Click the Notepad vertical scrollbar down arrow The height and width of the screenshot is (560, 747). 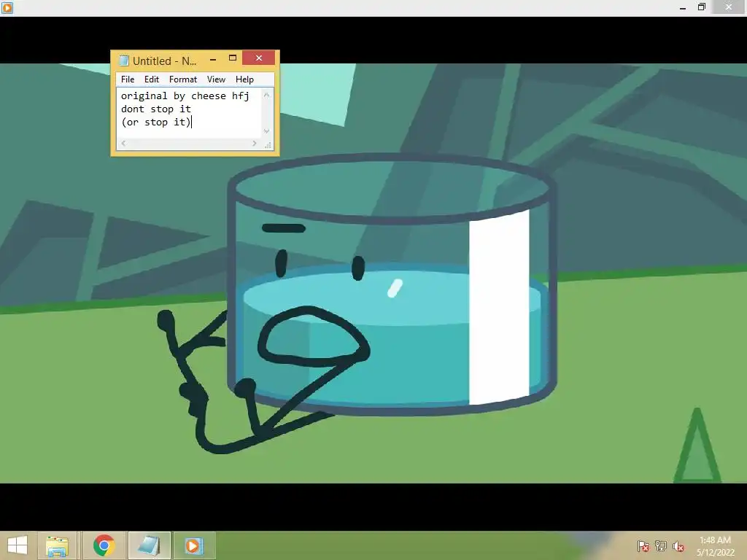[x=267, y=131]
